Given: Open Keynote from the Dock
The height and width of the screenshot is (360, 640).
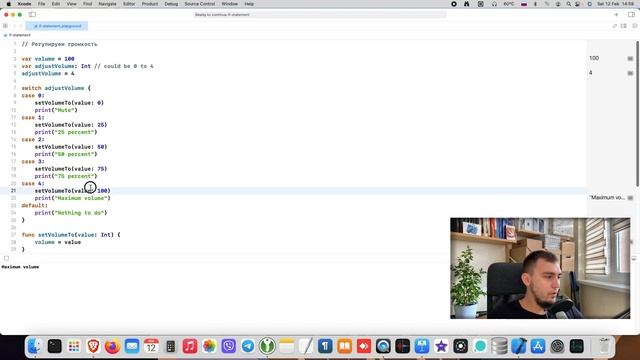Looking at the screenshot, I should coord(422,347).
